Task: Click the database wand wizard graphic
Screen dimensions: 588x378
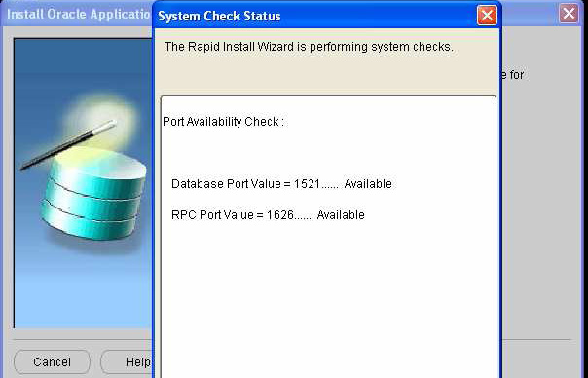Action: click(x=83, y=183)
